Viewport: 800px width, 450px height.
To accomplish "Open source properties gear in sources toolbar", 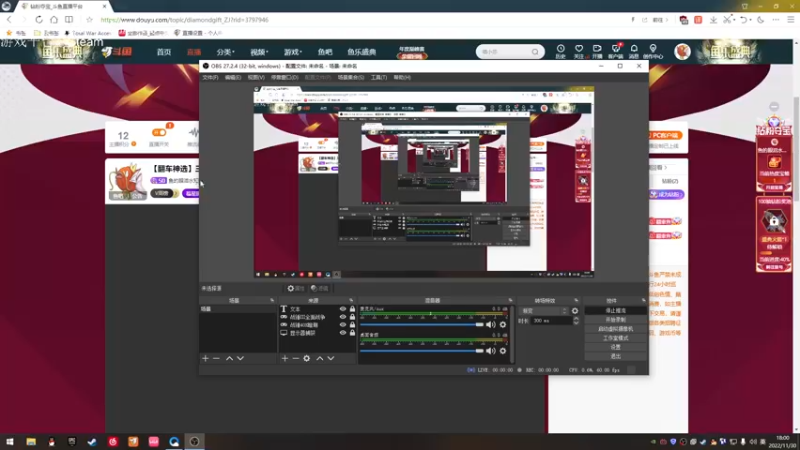I will (x=307, y=359).
